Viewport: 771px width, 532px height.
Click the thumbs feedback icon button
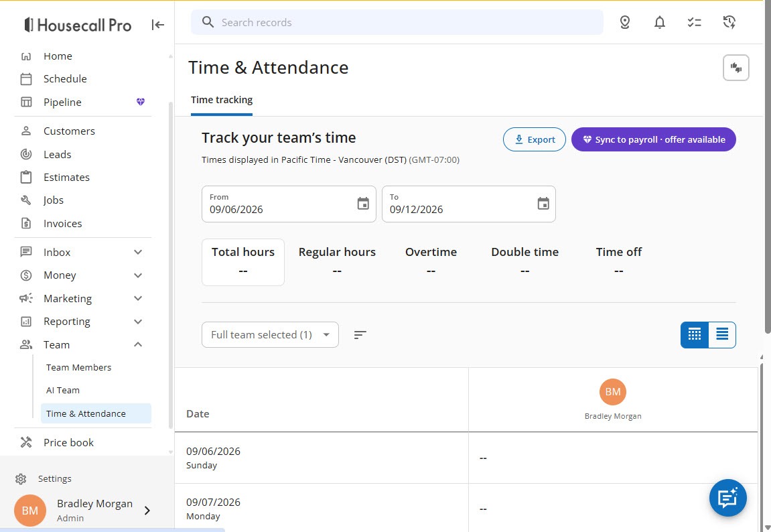[x=735, y=68]
